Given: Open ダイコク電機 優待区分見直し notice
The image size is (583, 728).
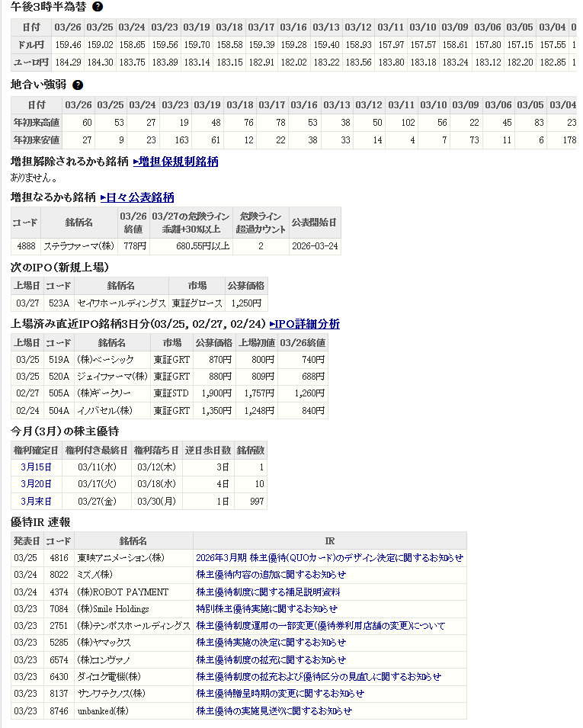Looking at the screenshot, I should [318, 676].
